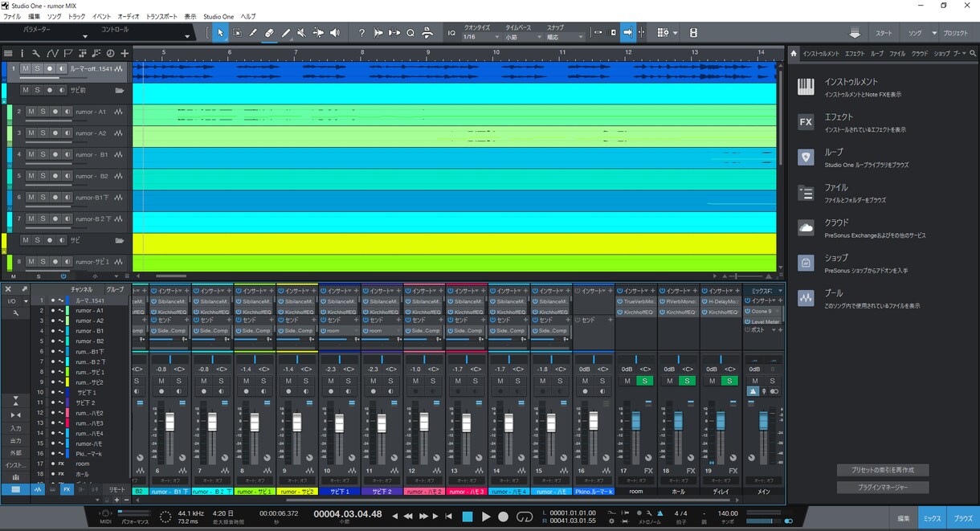Solo the rumor - A2 track

pos(43,133)
